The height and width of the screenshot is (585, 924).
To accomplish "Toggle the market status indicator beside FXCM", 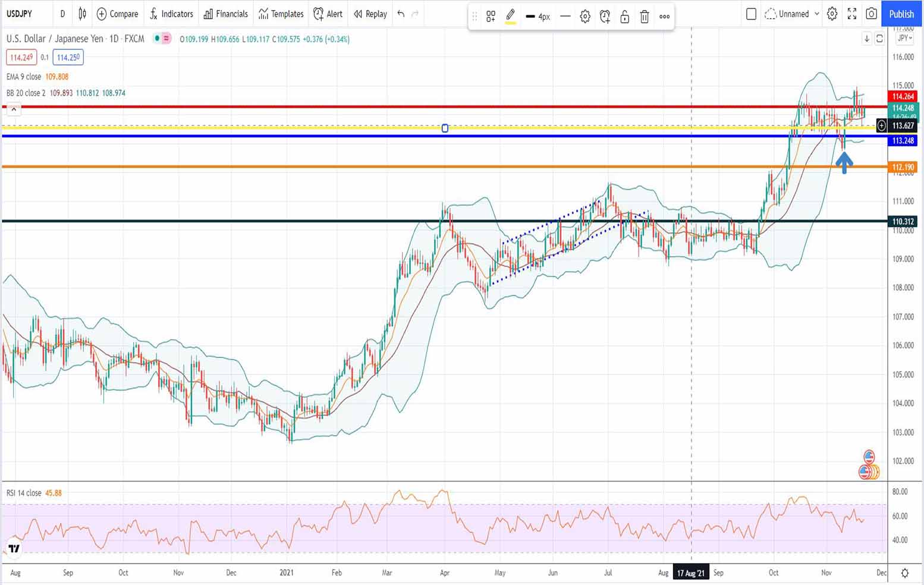I will tap(158, 39).
